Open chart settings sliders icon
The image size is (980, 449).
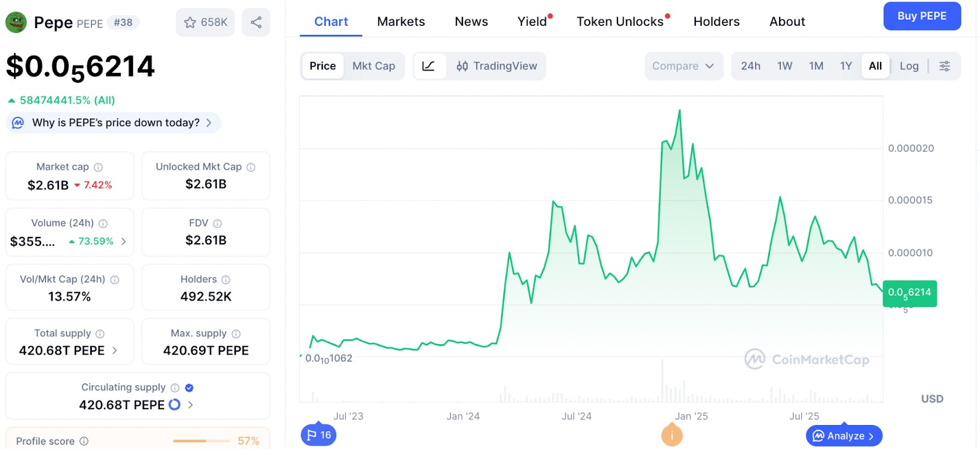(x=944, y=66)
